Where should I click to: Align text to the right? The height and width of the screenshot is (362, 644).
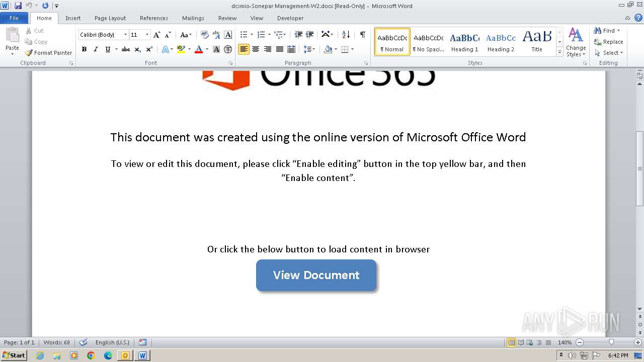pyautogui.click(x=268, y=49)
